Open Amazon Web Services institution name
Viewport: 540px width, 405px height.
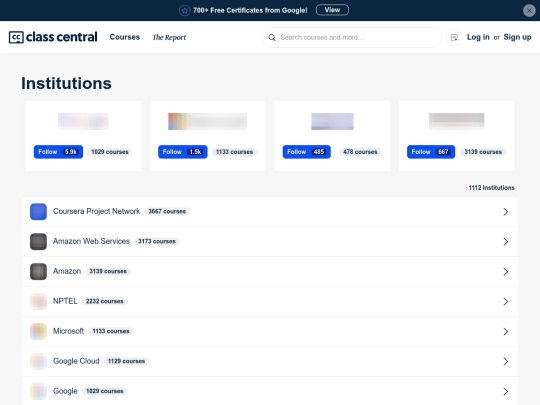click(x=91, y=241)
